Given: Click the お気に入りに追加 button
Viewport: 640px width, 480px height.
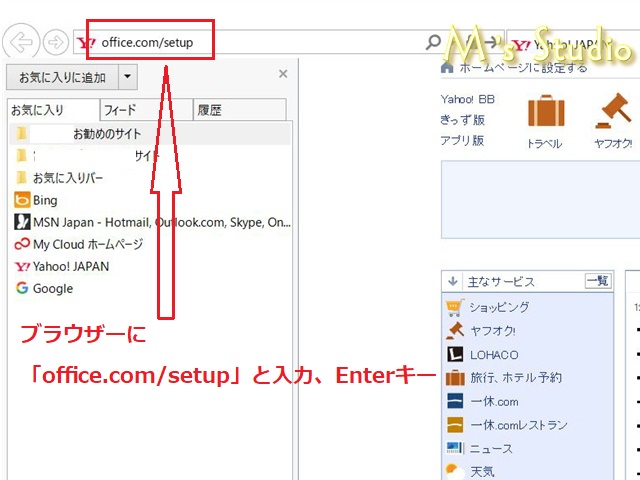Looking at the screenshot, I should point(62,77).
